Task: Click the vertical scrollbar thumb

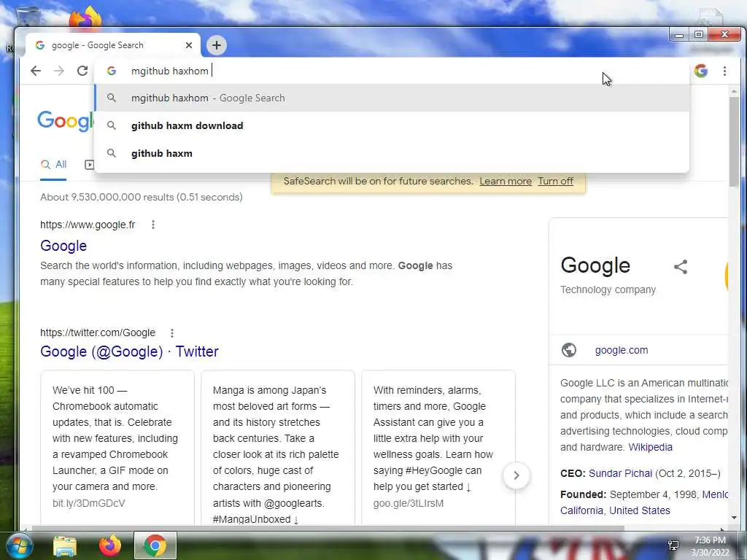Action: pyautogui.click(x=734, y=142)
